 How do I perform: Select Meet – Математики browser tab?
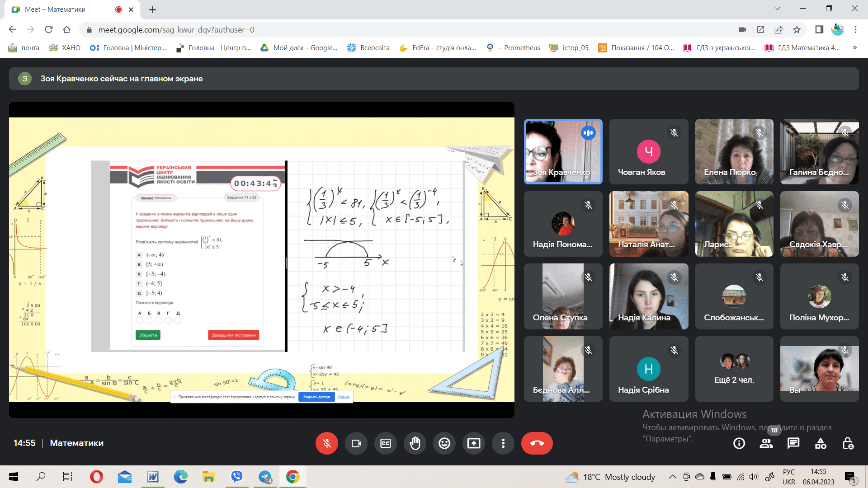(x=72, y=9)
